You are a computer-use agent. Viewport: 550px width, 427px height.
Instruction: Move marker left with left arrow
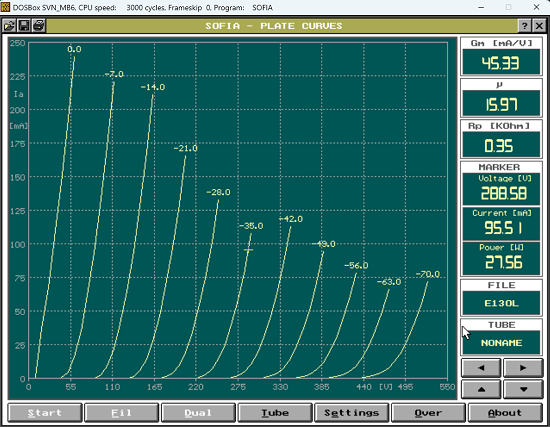[481, 368]
